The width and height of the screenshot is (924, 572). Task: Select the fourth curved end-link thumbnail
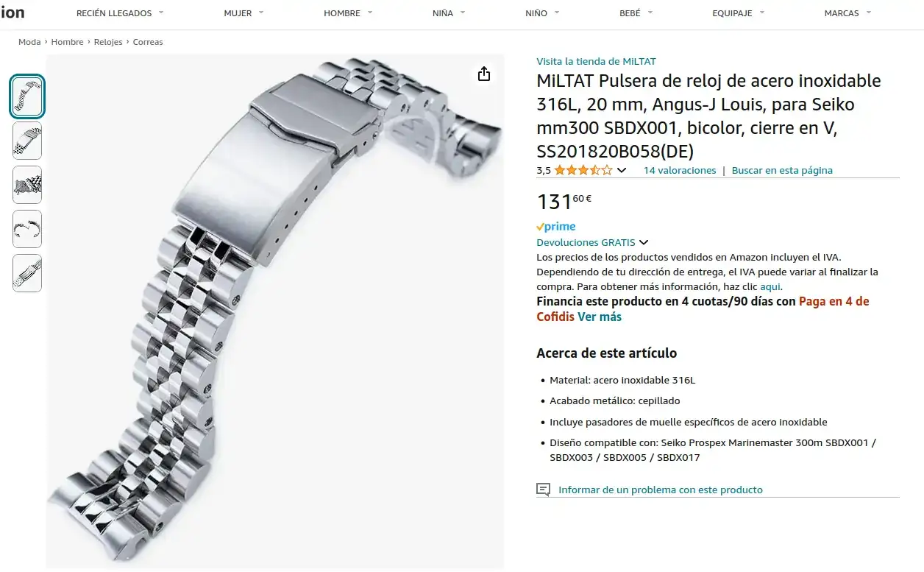(27, 229)
